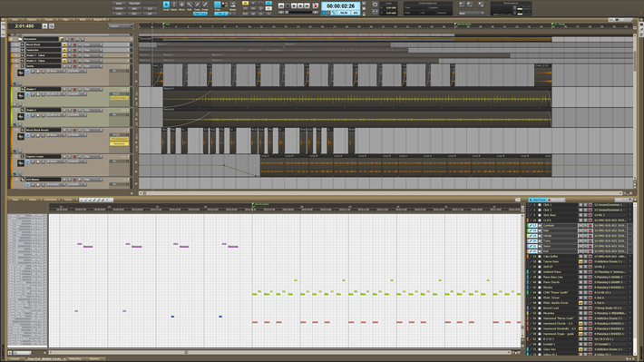Open the piano roll Notes menu
The image size is (644, 362).
click(33, 200)
